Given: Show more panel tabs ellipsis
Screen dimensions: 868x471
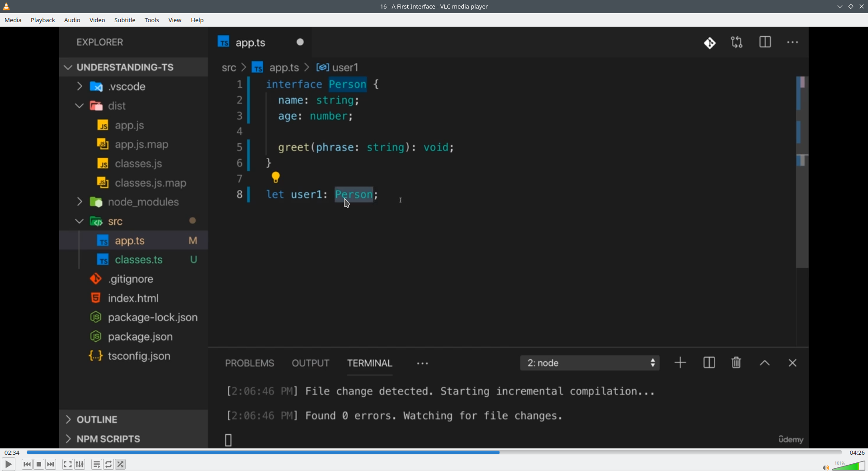Looking at the screenshot, I should pyautogui.click(x=423, y=364).
